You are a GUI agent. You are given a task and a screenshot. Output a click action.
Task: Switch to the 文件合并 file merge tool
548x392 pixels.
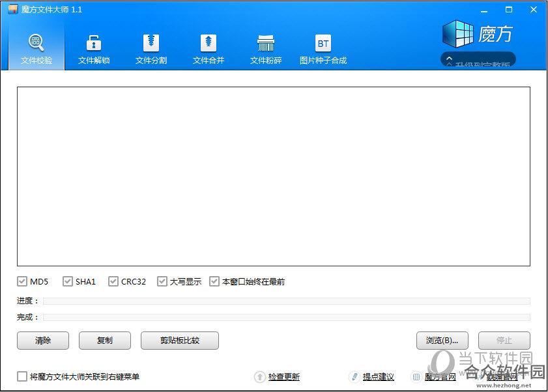coord(209,49)
